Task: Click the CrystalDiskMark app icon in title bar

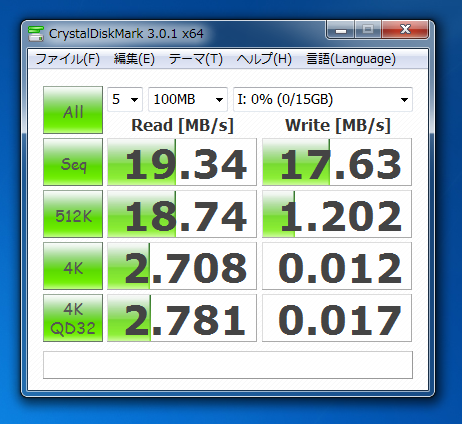Action: 36,34
